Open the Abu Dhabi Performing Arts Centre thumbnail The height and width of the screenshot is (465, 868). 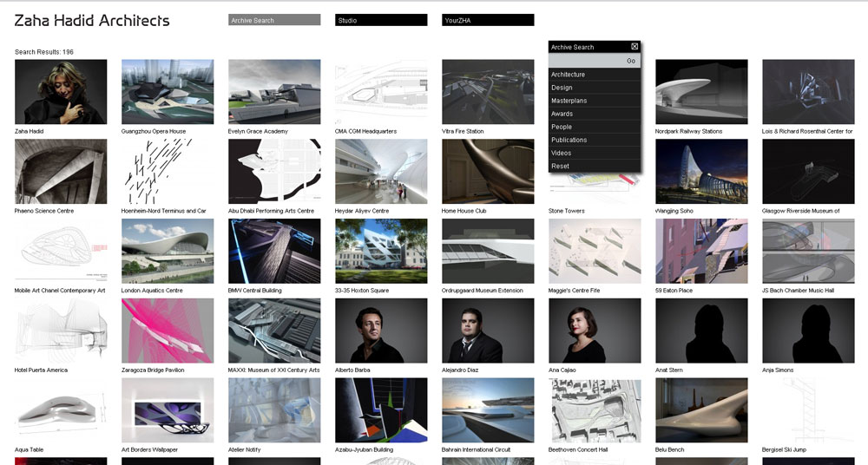point(274,172)
